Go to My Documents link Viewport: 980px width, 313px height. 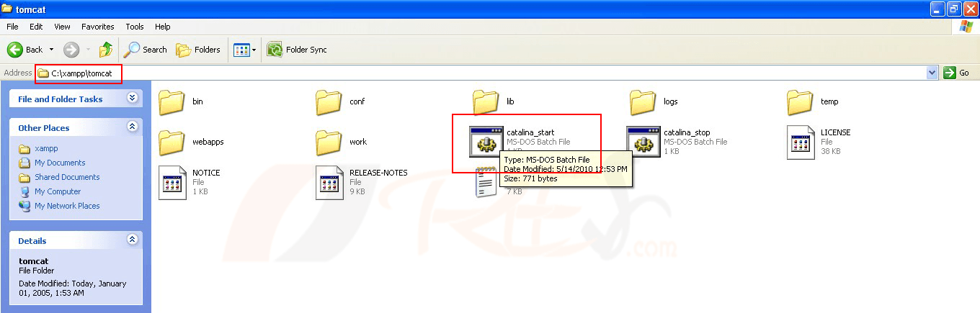(60, 163)
